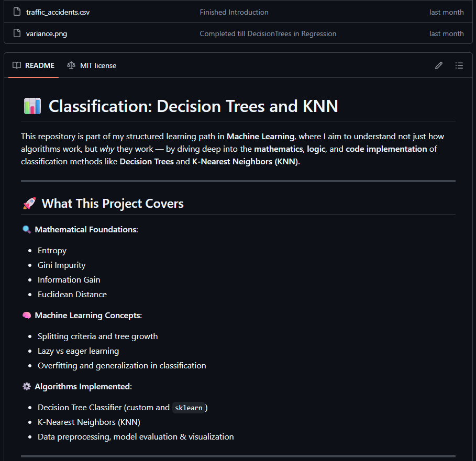Click the edit README pencil icon
The height and width of the screenshot is (461, 476).
(439, 65)
